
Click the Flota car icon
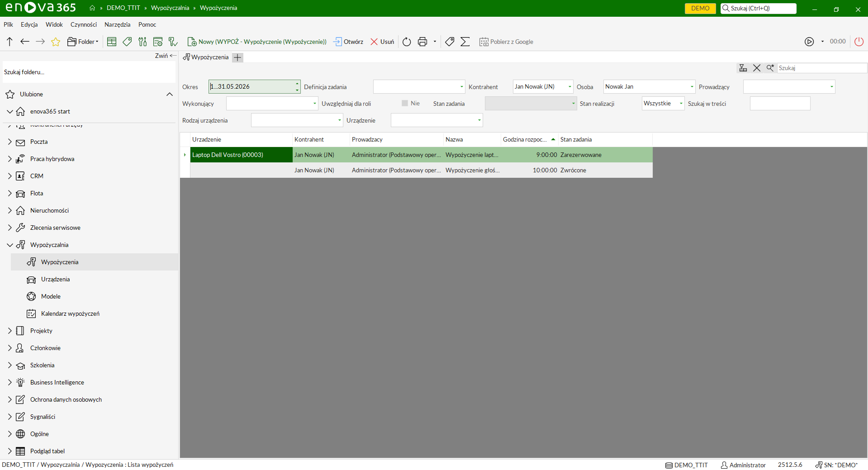tap(20, 194)
